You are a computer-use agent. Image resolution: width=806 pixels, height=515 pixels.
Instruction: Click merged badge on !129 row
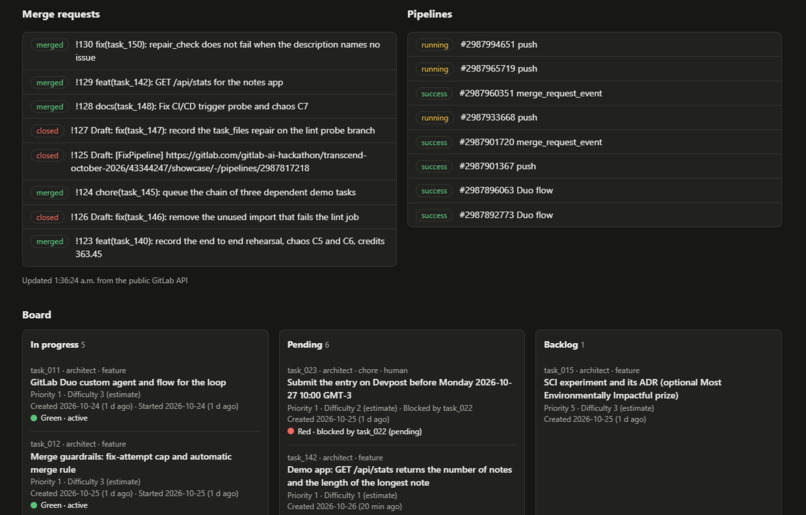pyautogui.click(x=50, y=82)
